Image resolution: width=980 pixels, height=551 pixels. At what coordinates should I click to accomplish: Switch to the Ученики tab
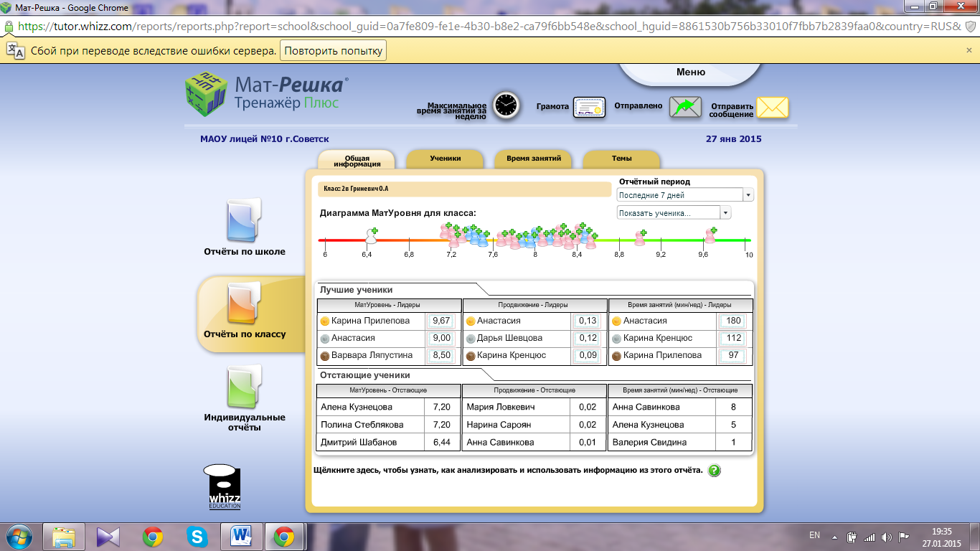446,159
